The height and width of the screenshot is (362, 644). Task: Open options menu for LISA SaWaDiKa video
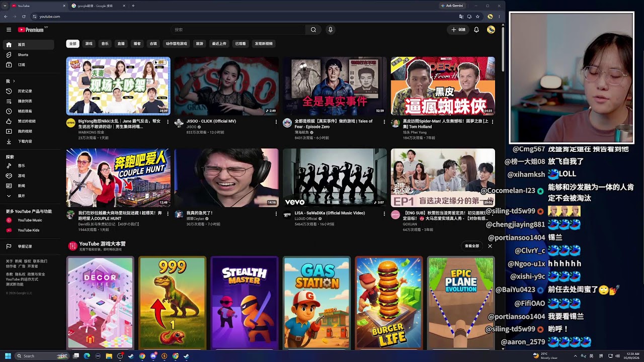384,214
